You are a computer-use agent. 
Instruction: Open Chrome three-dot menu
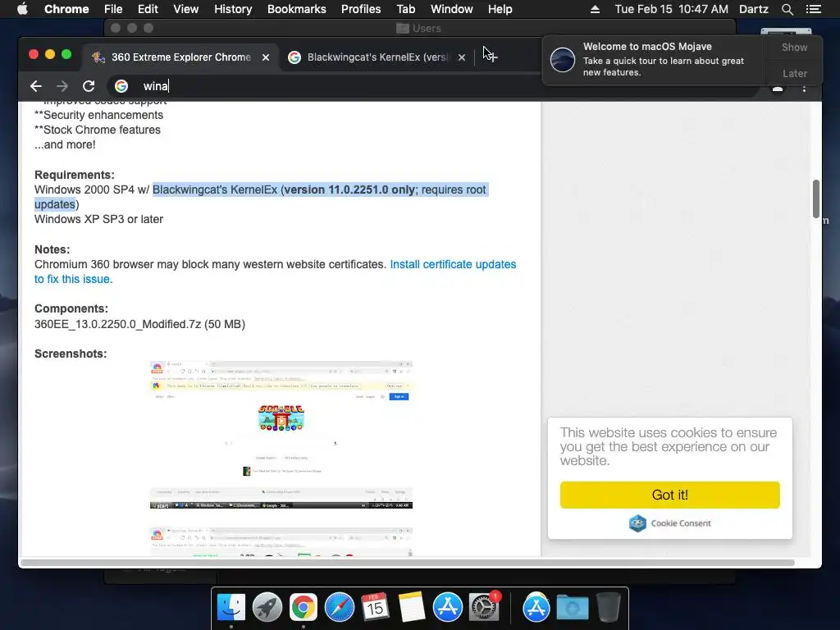click(804, 89)
